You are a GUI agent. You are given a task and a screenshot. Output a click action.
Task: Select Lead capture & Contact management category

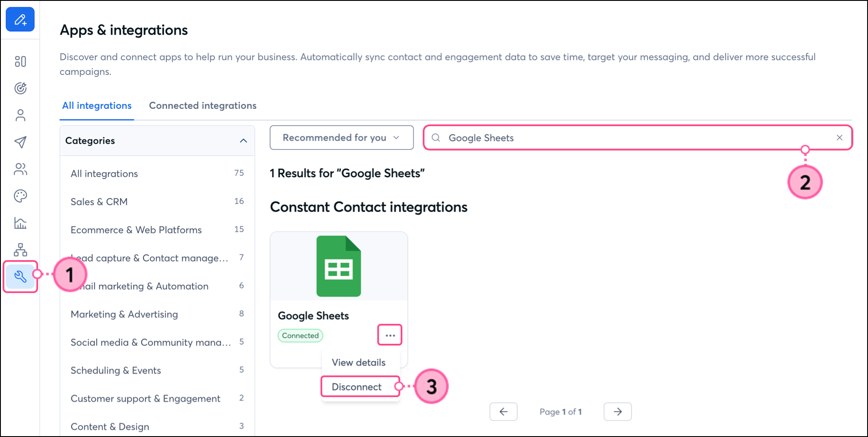(157, 258)
